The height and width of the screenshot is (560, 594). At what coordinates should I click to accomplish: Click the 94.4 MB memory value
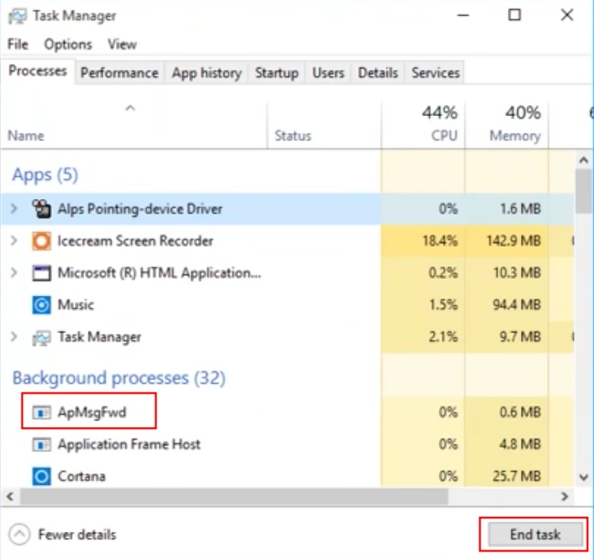[x=516, y=305]
